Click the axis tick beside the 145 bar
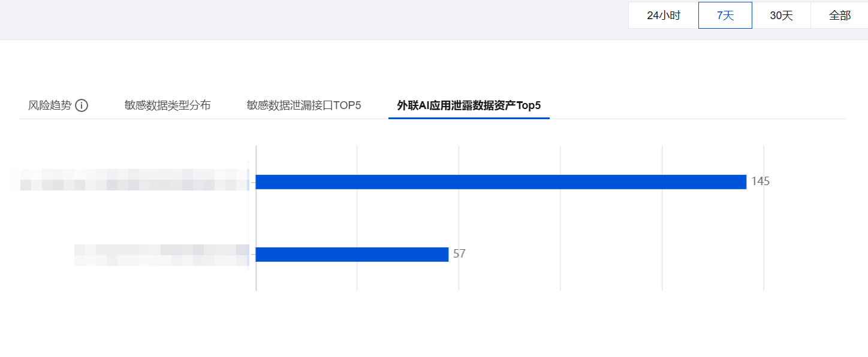The width and height of the screenshot is (868, 357). [x=252, y=181]
